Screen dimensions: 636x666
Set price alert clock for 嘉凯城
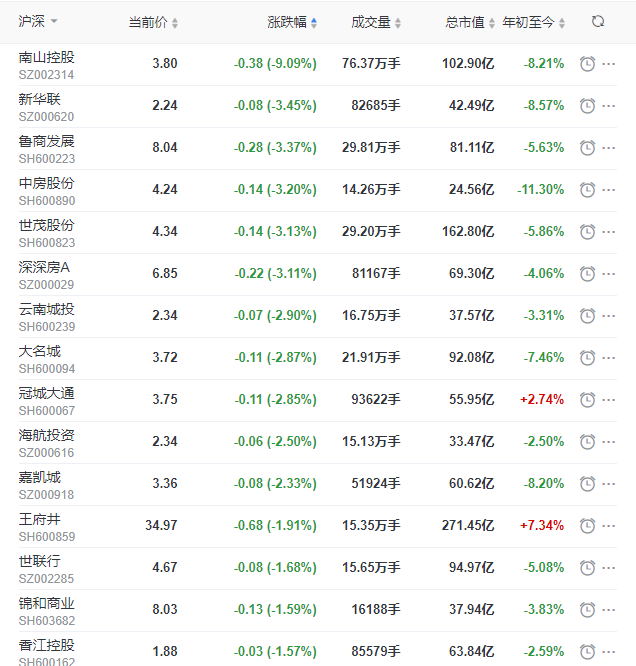pos(588,484)
